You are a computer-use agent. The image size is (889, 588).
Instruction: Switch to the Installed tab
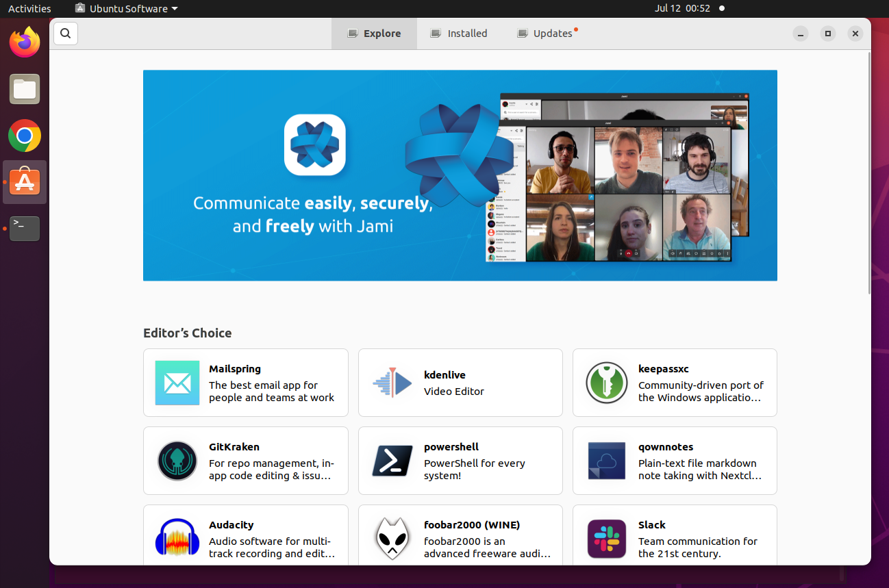(459, 33)
